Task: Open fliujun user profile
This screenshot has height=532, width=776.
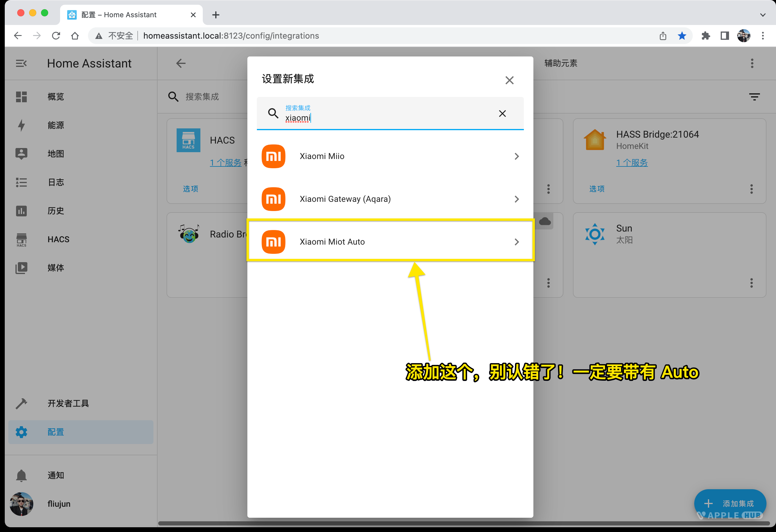Action: [59, 504]
